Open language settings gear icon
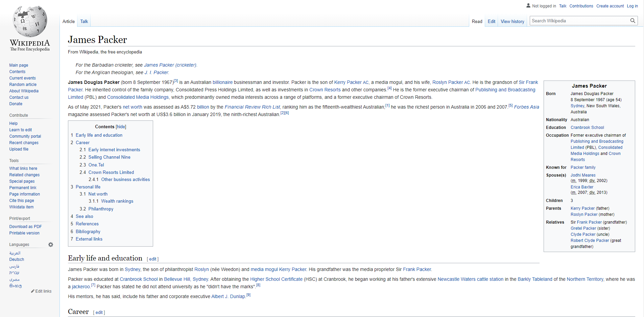 tap(51, 245)
